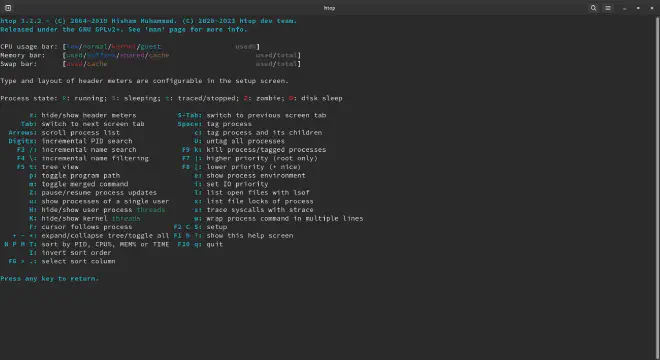This screenshot has height=360, width=660.
Task: Maximize the htop terminal window
Action: [x=638, y=8]
